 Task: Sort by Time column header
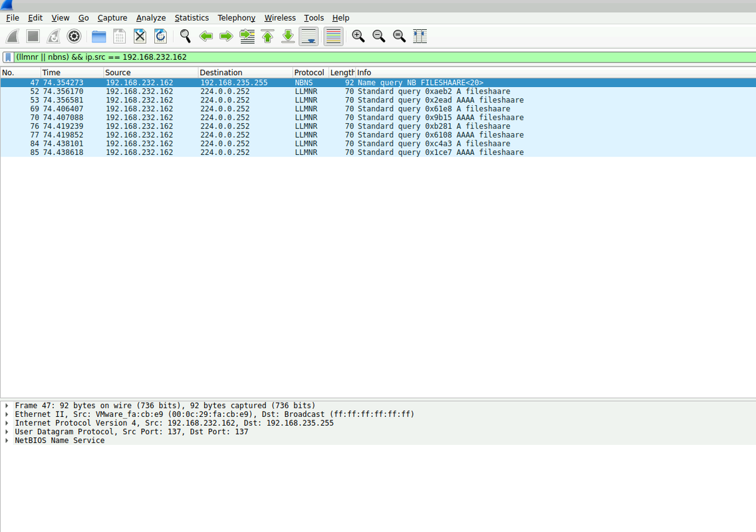tap(72, 72)
